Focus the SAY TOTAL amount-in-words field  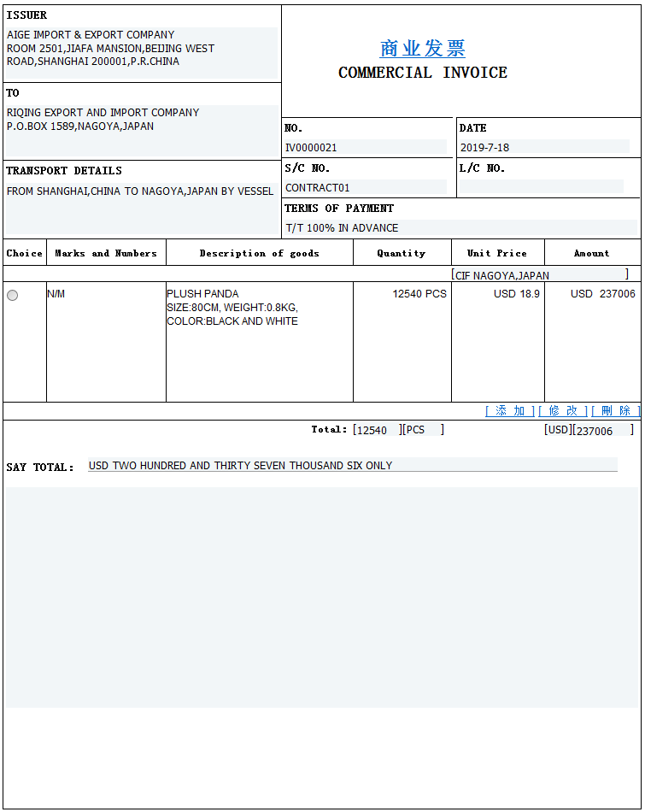coord(352,466)
